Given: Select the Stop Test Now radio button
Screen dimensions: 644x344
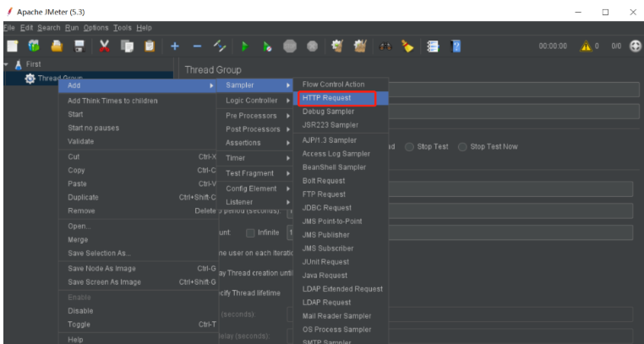Looking at the screenshot, I should pyautogui.click(x=462, y=147).
